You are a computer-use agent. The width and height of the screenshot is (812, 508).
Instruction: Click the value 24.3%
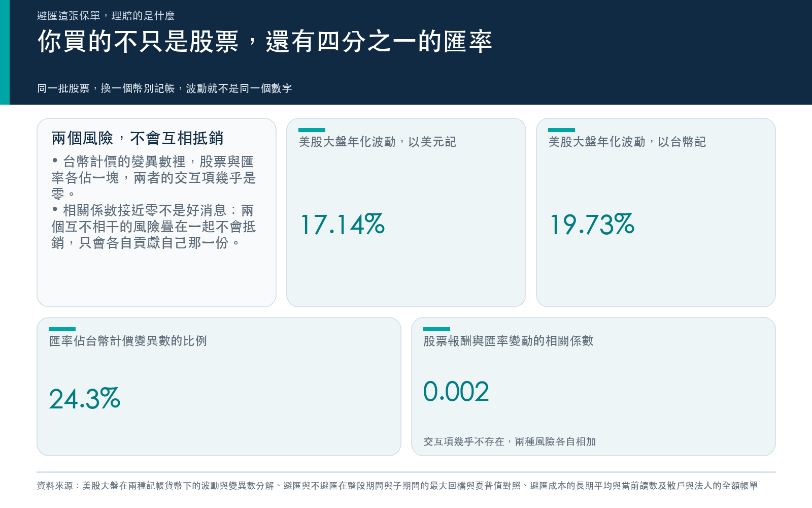pyautogui.click(x=85, y=399)
